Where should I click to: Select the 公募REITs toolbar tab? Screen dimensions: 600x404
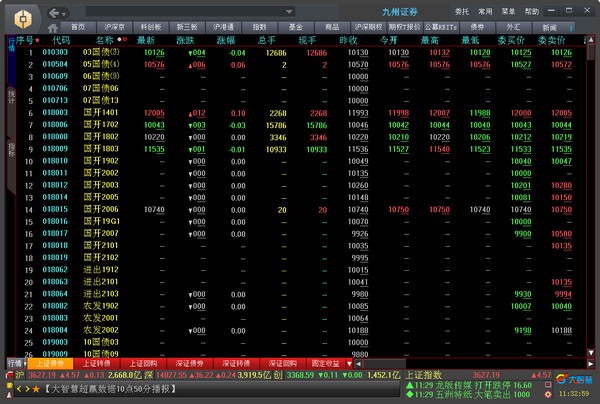pyautogui.click(x=440, y=27)
